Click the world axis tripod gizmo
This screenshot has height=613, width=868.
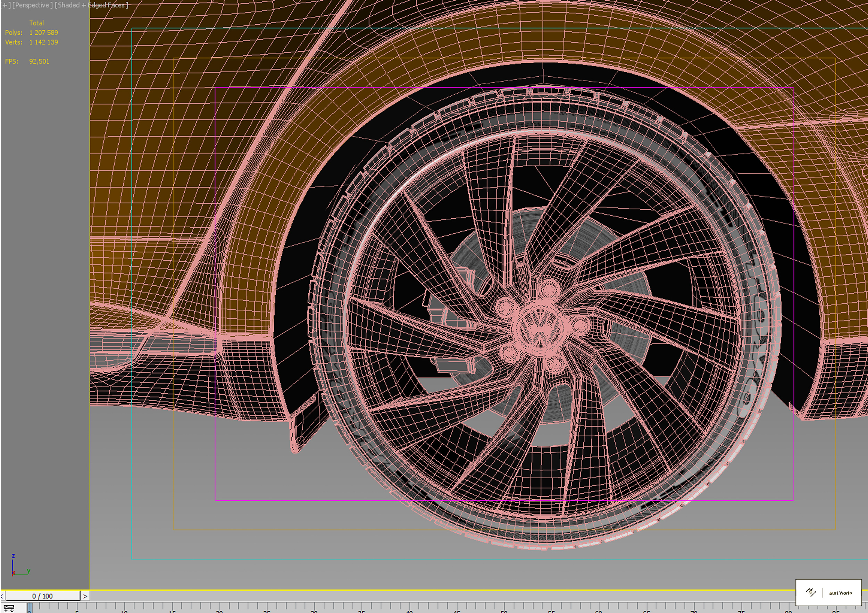point(20,565)
